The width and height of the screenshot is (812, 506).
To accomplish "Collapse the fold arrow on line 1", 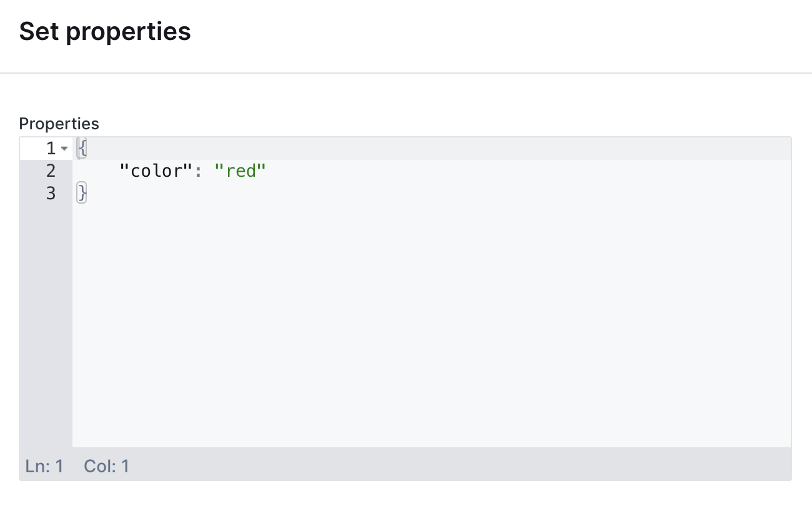I will tap(64, 149).
